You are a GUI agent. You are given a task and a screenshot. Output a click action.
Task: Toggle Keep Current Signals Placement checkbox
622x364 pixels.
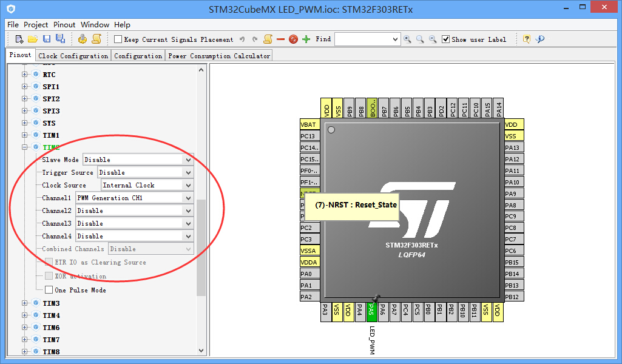118,39
